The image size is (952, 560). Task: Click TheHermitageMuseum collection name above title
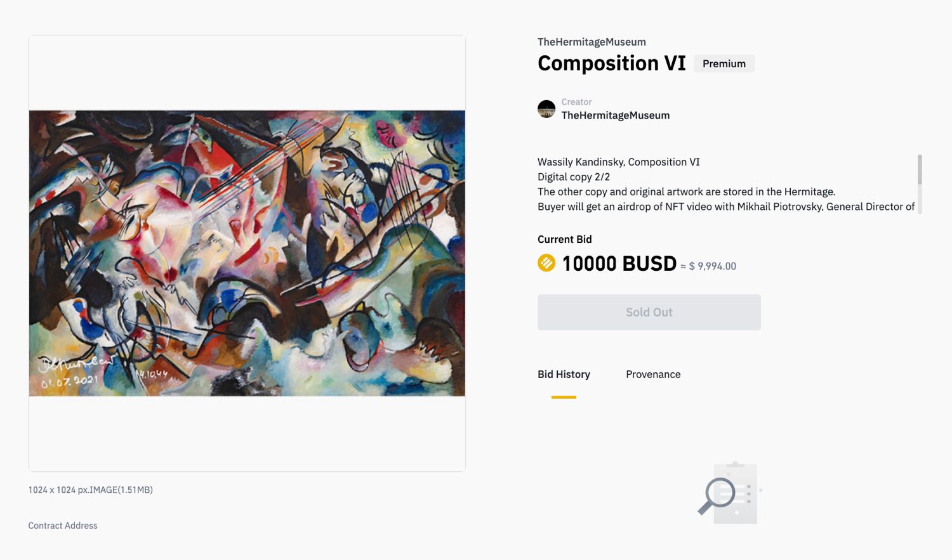click(592, 42)
